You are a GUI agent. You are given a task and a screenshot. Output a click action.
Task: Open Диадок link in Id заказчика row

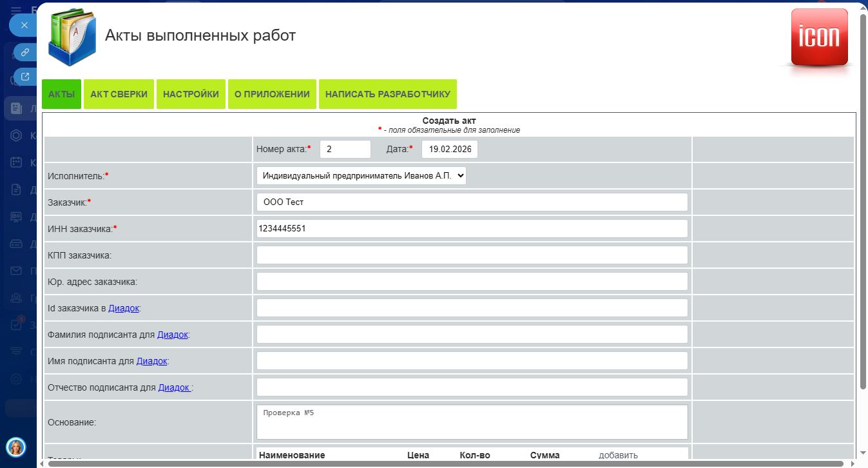(x=124, y=308)
